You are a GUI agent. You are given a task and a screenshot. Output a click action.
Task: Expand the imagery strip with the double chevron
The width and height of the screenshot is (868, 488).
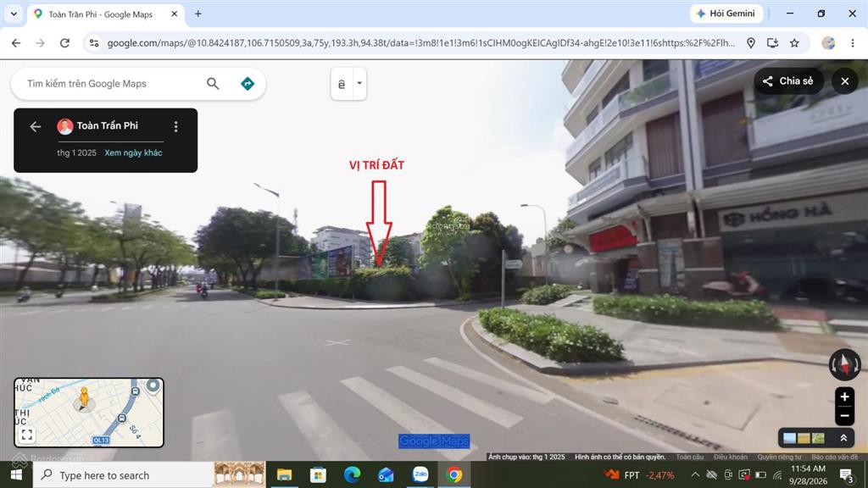pos(843,438)
